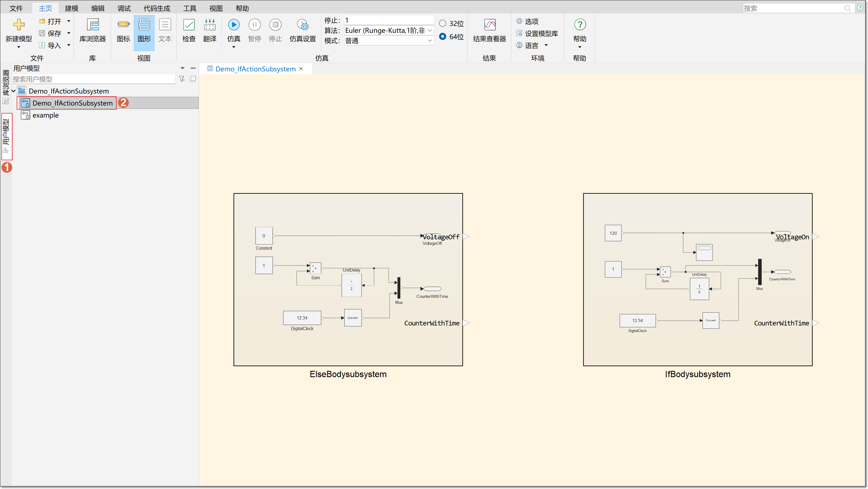
Task: Switch to 图标 icon view
Action: 123,25
